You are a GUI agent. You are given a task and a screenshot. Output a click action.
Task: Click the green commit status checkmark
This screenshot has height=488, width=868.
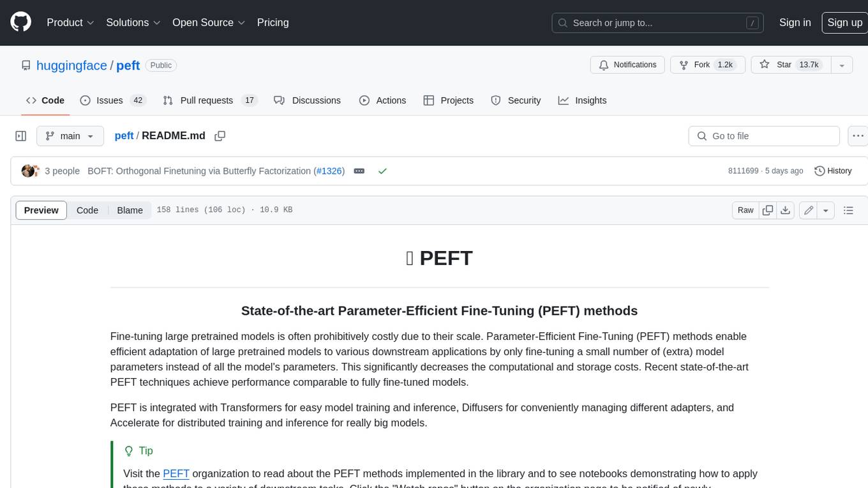(382, 171)
